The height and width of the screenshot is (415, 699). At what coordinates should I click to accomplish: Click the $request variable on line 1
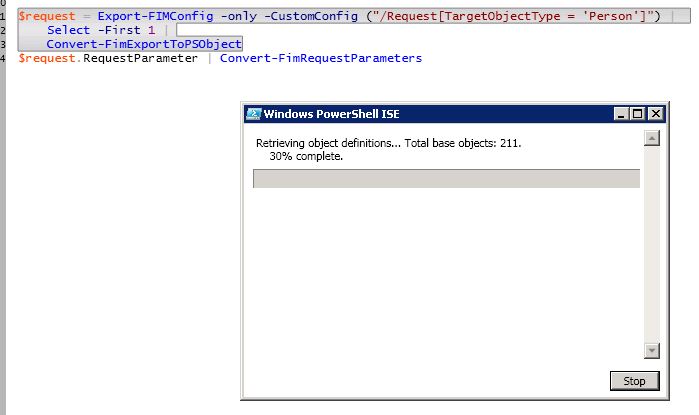47,16
